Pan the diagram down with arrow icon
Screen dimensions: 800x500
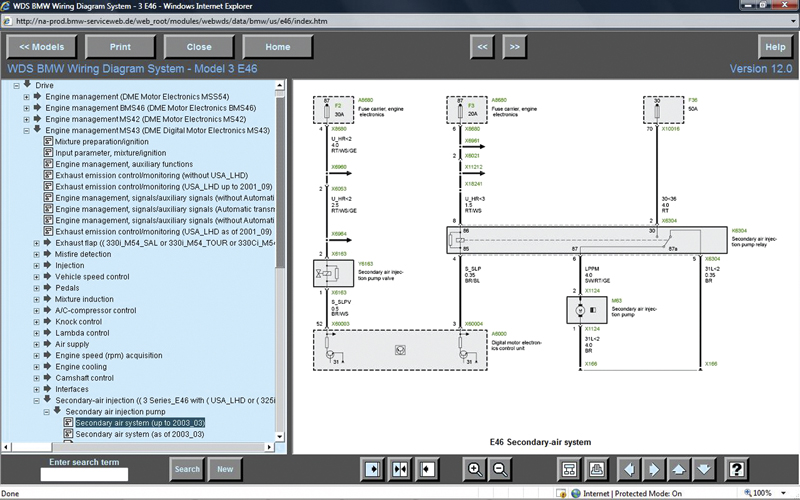704,469
